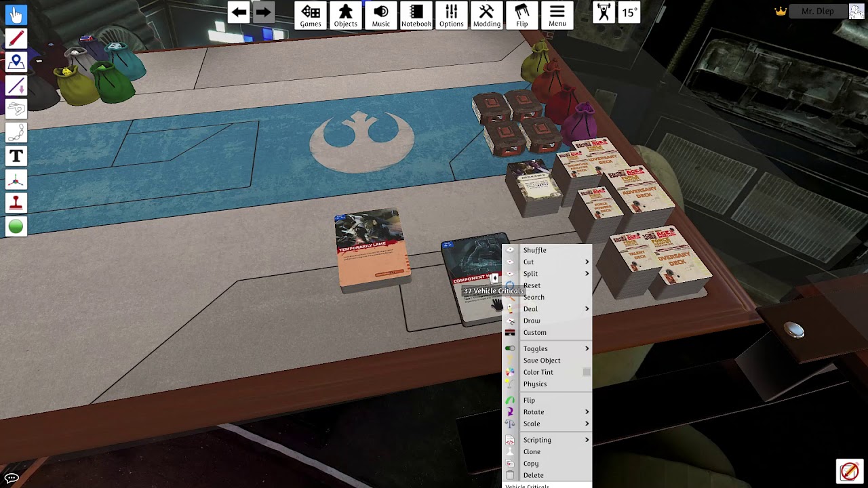Click the green Flip arrow icon
This screenshot has width=868, height=488.
coord(510,400)
